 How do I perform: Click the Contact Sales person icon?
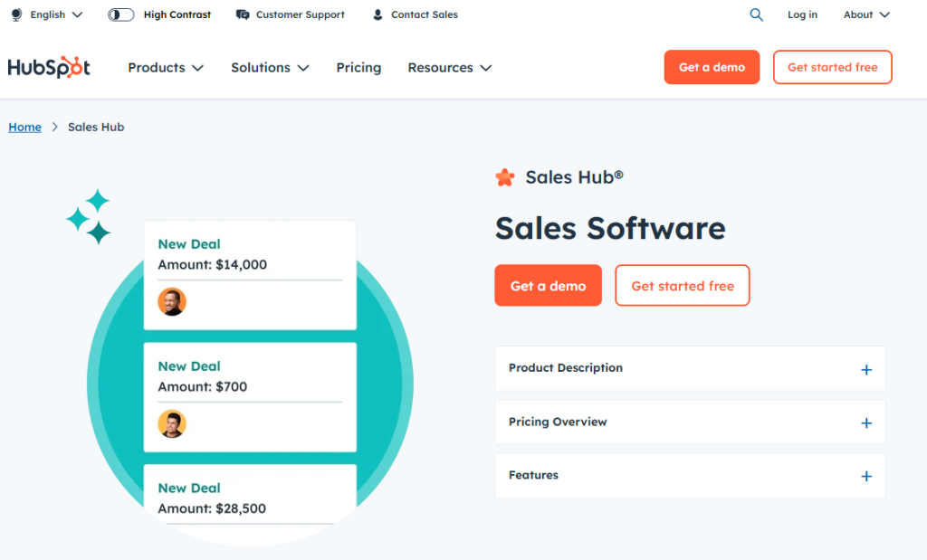(377, 14)
